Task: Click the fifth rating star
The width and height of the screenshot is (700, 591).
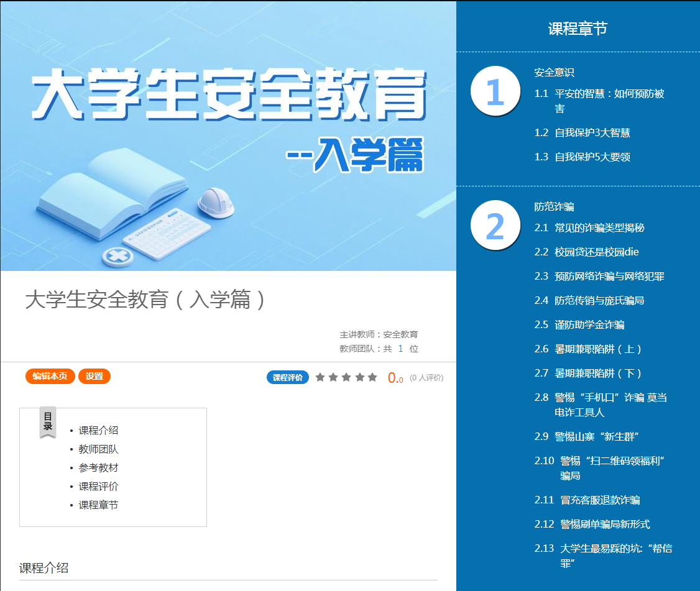Action: coord(372,377)
